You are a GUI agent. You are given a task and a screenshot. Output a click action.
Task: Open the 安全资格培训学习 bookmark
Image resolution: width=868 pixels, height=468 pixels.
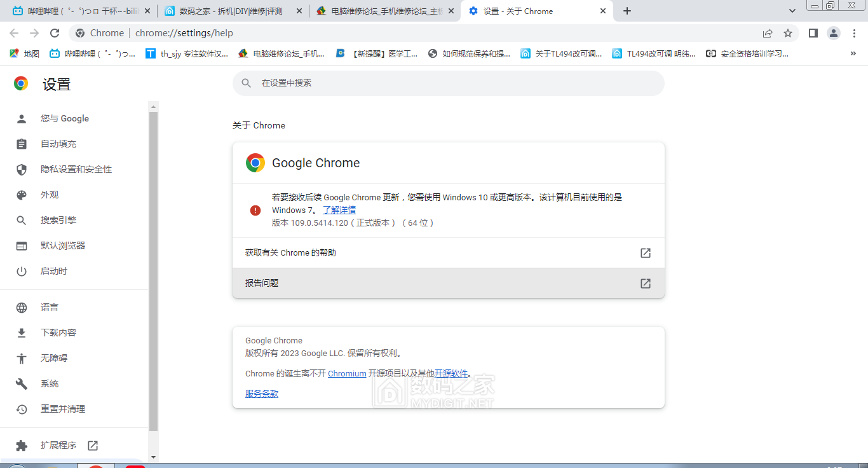tap(747, 54)
